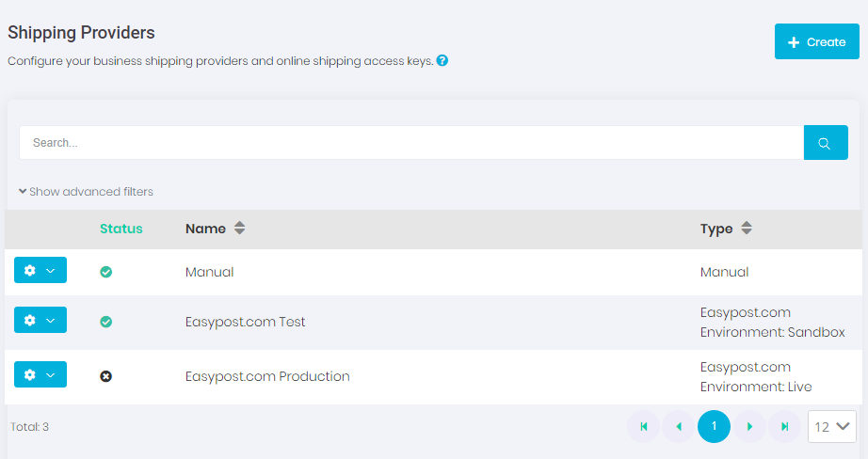The width and height of the screenshot is (868, 459).
Task: Go to the previous page arrow
Action: [x=679, y=426]
